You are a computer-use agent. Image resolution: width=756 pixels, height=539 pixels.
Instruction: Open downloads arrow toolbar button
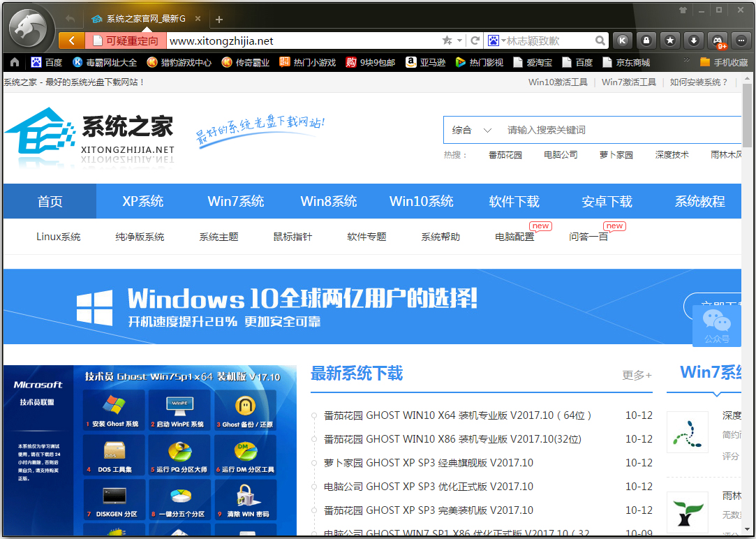click(x=693, y=41)
